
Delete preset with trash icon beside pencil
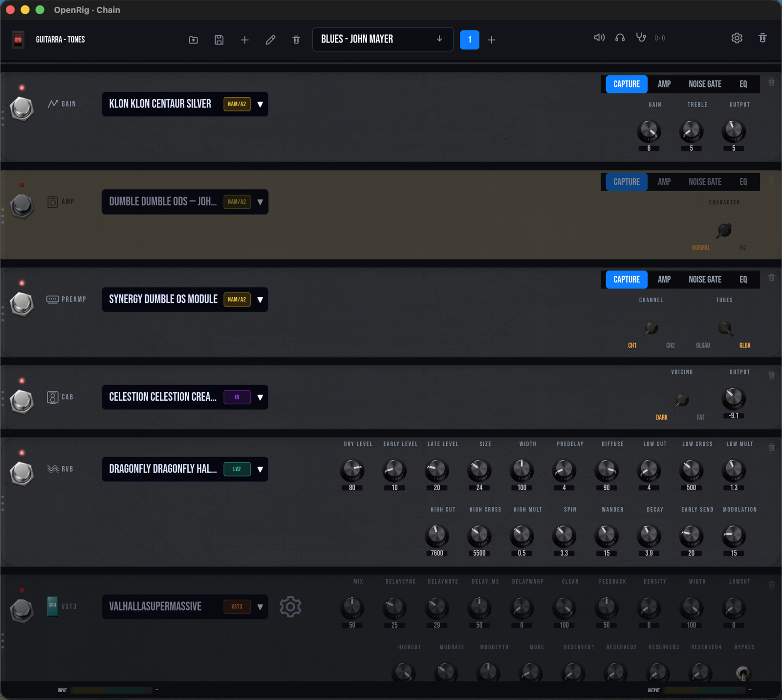point(296,40)
